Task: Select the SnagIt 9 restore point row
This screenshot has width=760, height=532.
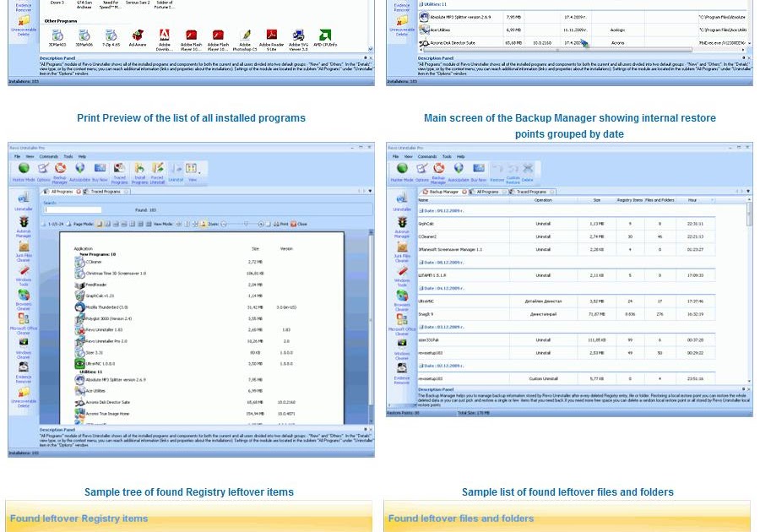Action: coord(566,314)
